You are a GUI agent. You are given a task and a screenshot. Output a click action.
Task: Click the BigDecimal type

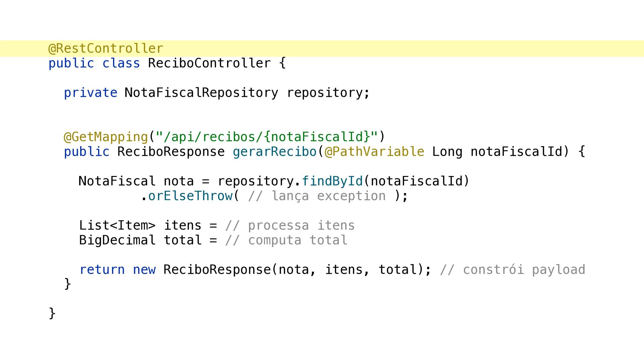coord(117,240)
